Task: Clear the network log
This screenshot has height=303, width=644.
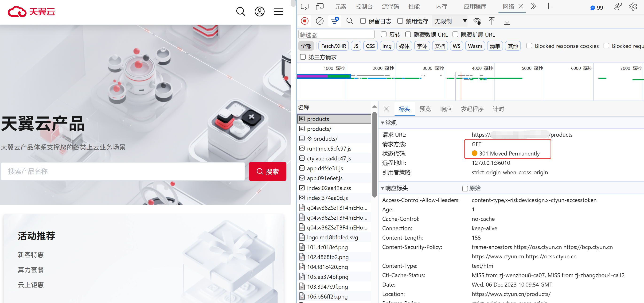Action: tap(320, 21)
